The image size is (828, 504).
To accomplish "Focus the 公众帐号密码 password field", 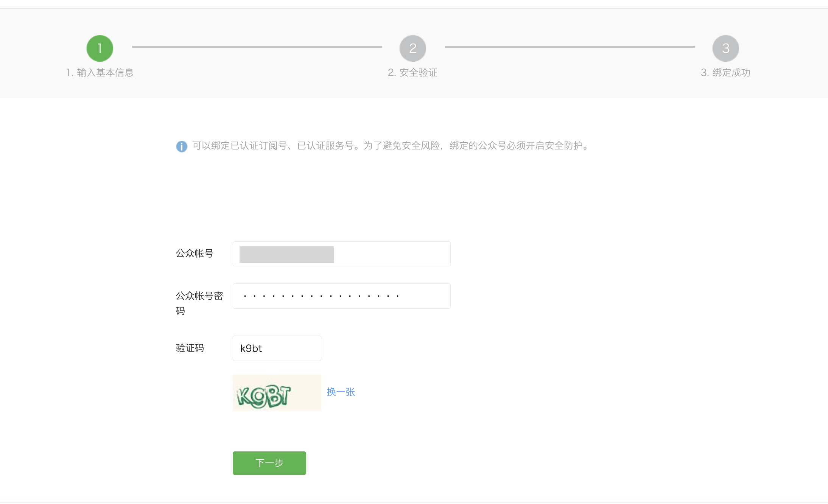I will [341, 296].
